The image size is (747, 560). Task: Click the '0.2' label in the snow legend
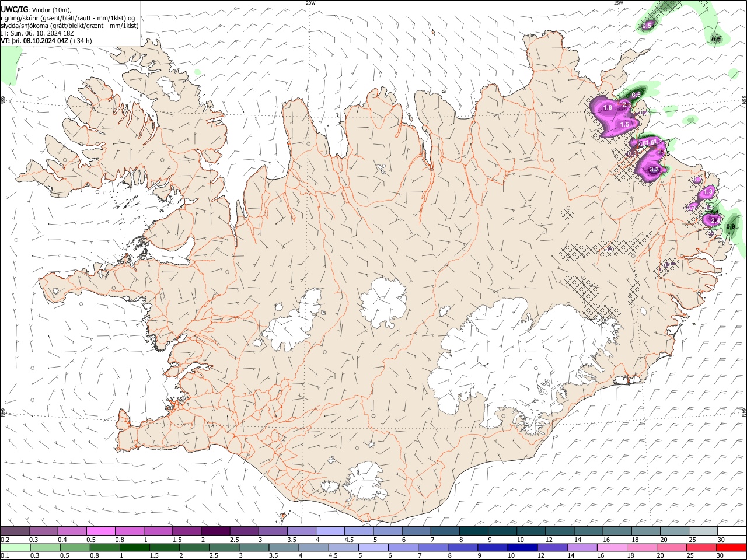[5, 540]
